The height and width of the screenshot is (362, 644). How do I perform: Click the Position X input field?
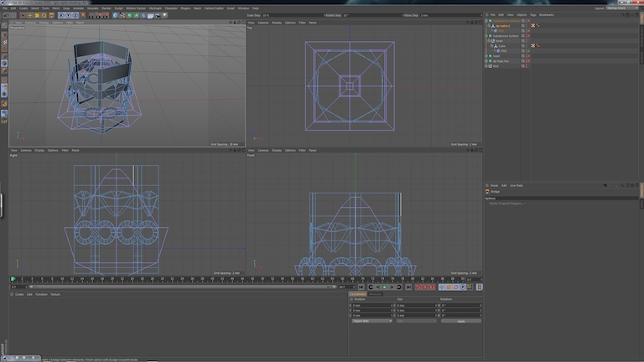tap(372, 305)
